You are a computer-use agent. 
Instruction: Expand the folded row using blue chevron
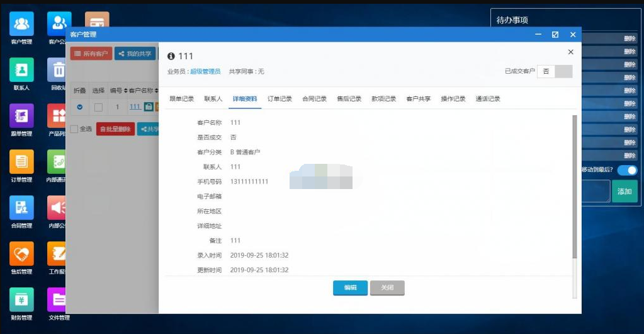pyautogui.click(x=80, y=107)
